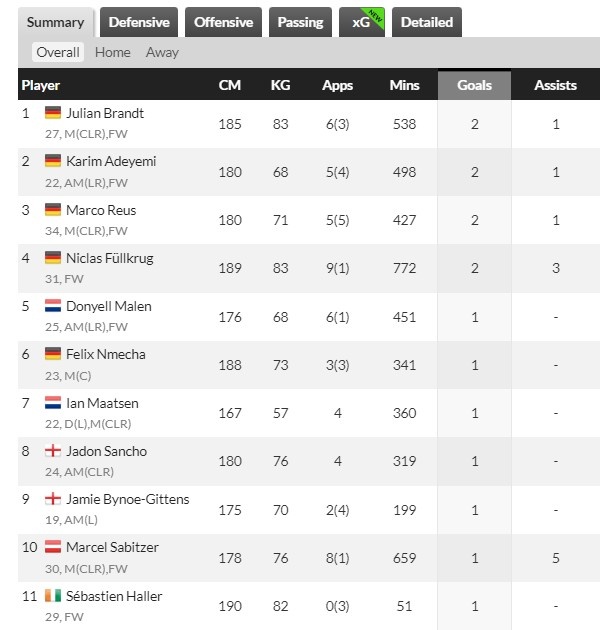The image size is (600, 630).
Task: Switch to Away stats view
Action: tap(162, 52)
